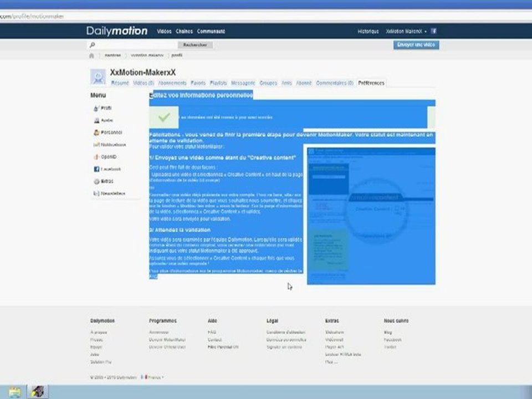Click 'Editez vos informations personnelles' heading
Viewport: 532px width, 399px height.
click(x=202, y=95)
